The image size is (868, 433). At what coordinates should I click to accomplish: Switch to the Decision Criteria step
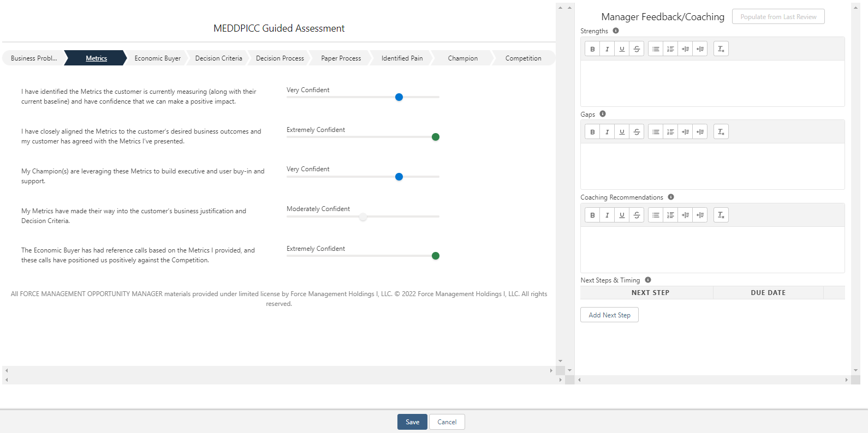pos(218,58)
